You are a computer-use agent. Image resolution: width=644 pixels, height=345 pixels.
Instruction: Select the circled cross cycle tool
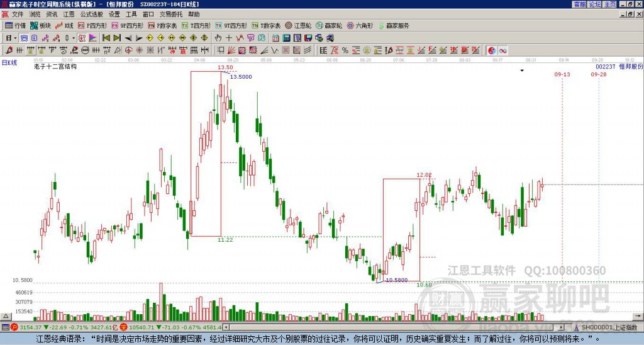(128, 50)
